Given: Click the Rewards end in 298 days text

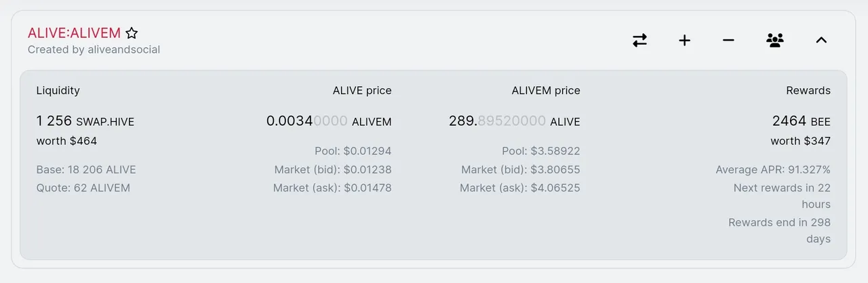Looking at the screenshot, I should click(779, 230).
